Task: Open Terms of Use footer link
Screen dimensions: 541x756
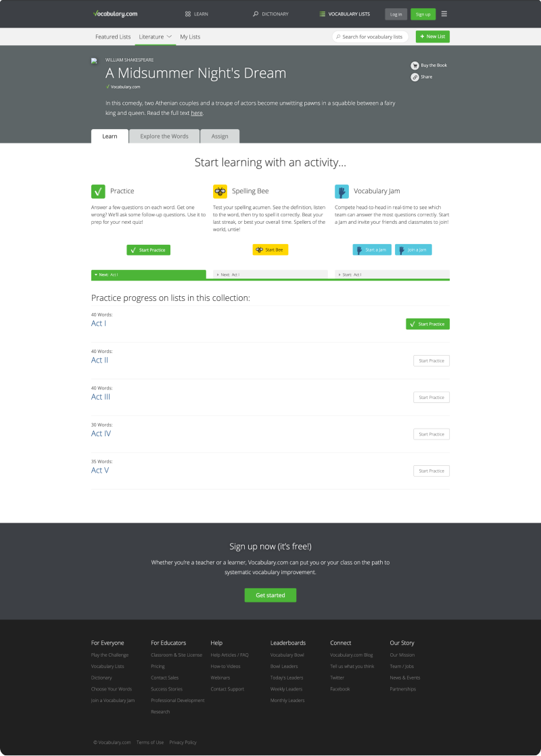Action: click(x=150, y=742)
